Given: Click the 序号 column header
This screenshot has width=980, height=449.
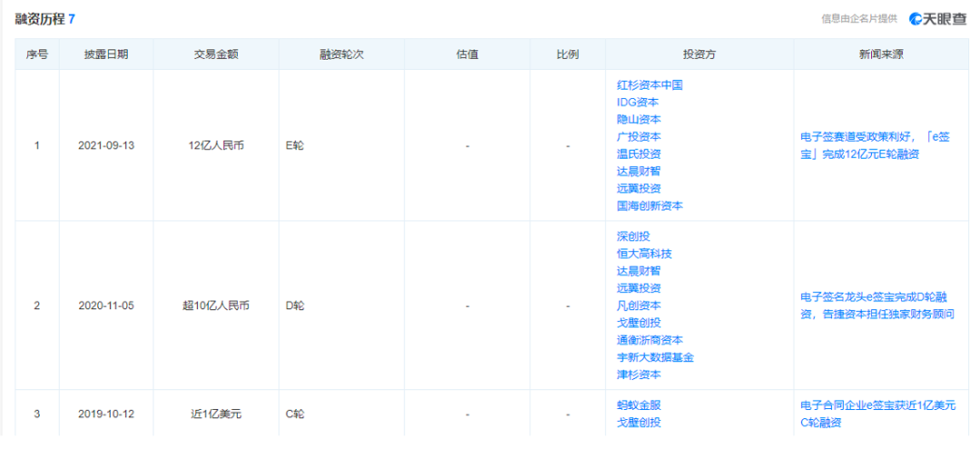Looking at the screenshot, I should click(37, 54).
